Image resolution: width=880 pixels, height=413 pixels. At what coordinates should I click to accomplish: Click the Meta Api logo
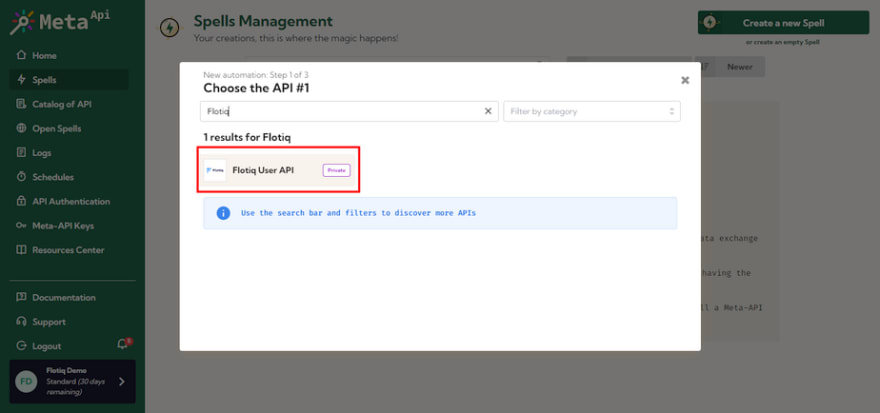point(60,22)
